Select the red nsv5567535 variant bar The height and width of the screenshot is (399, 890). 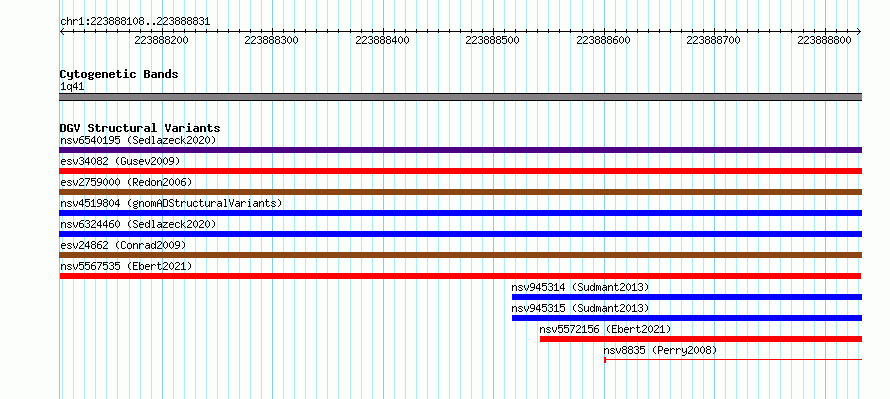tap(460, 276)
